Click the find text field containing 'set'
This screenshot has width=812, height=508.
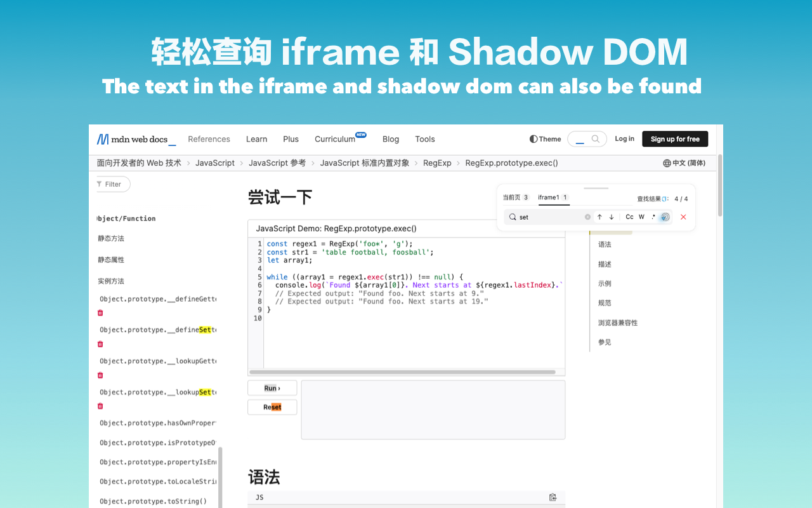[x=549, y=217]
